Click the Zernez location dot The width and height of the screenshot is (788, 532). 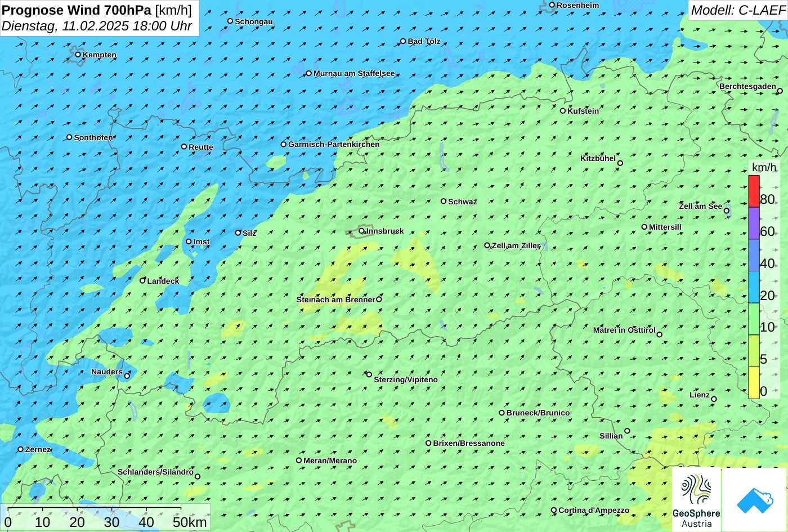21,449
